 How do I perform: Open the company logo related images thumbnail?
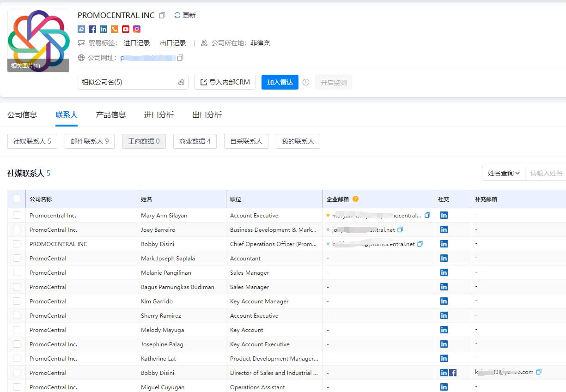coord(39,41)
